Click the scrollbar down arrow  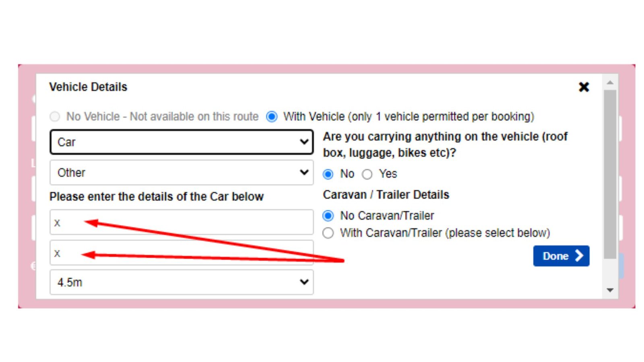coord(610,290)
